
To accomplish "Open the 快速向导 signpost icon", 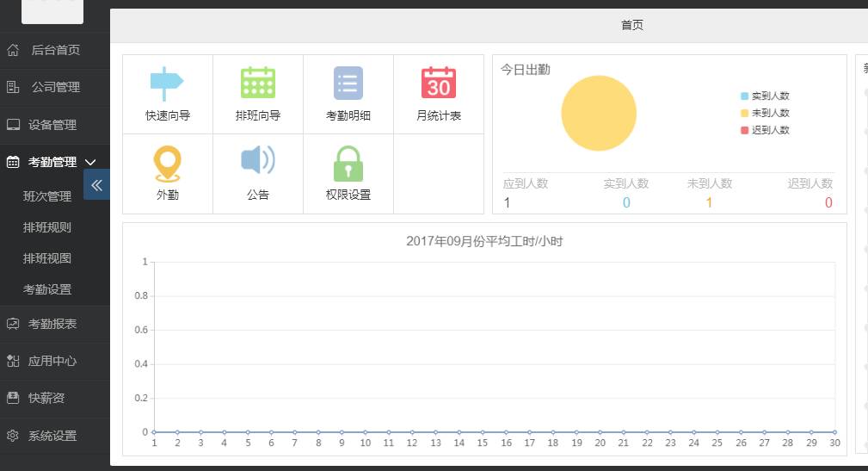I will point(167,84).
